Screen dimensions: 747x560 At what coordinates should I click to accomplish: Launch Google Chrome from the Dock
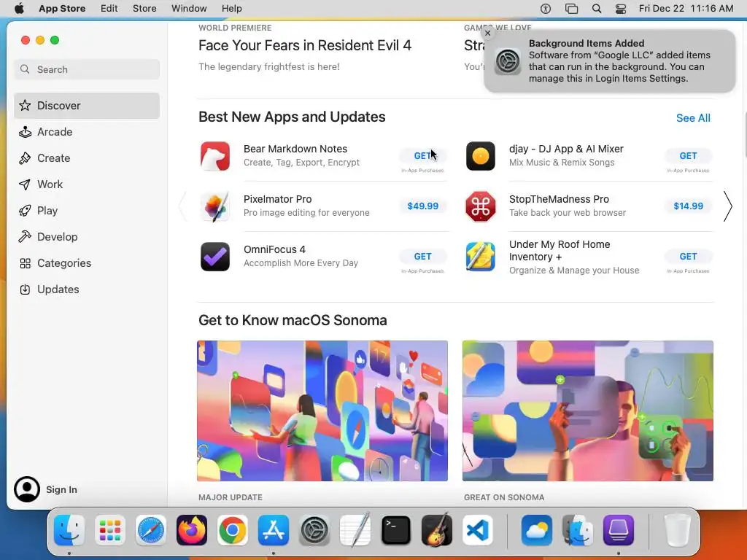point(233,530)
